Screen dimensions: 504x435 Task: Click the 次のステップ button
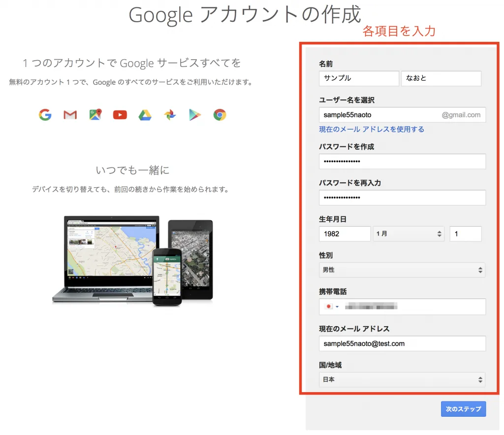click(463, 409)
